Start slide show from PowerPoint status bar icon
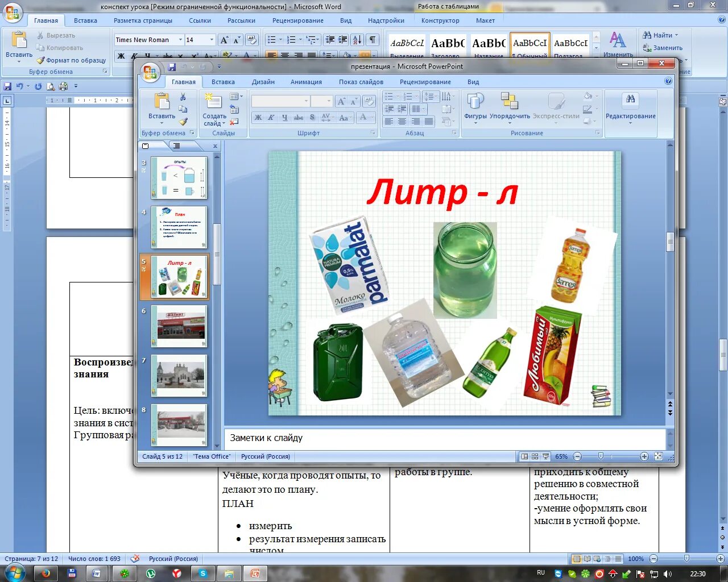Viewport: 728px width, 582px height. pos(546,456)
